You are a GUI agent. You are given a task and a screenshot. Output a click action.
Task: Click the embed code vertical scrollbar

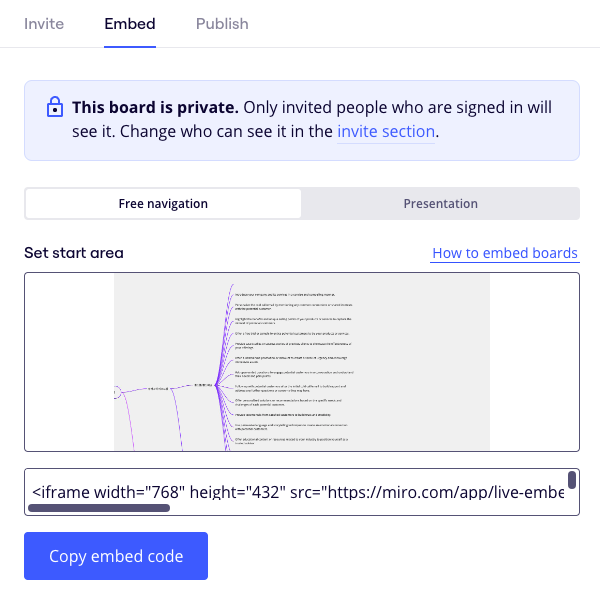pyautogui.click(x=572, y=480)
